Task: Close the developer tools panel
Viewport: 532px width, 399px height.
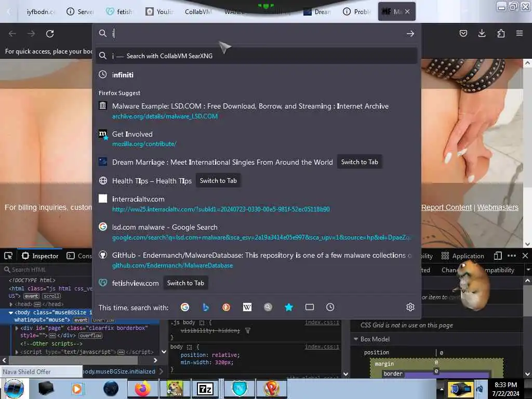Action: point(525,256)
